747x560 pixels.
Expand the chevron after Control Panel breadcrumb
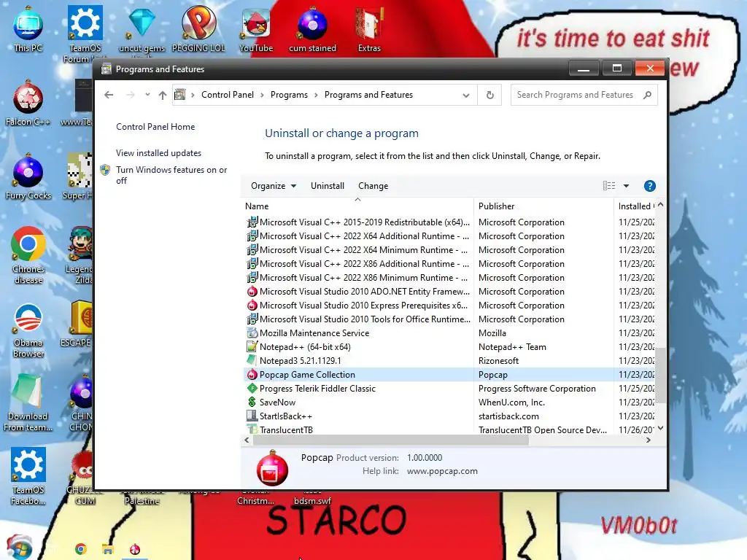(262, 95)
